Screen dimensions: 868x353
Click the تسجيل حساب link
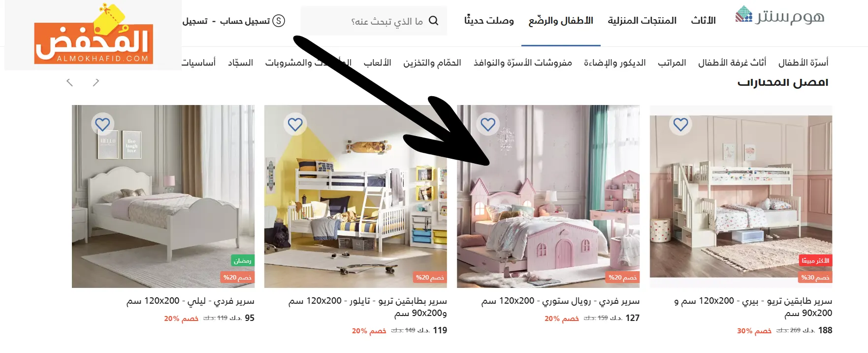pyautogui.click(x=245, y=21)
